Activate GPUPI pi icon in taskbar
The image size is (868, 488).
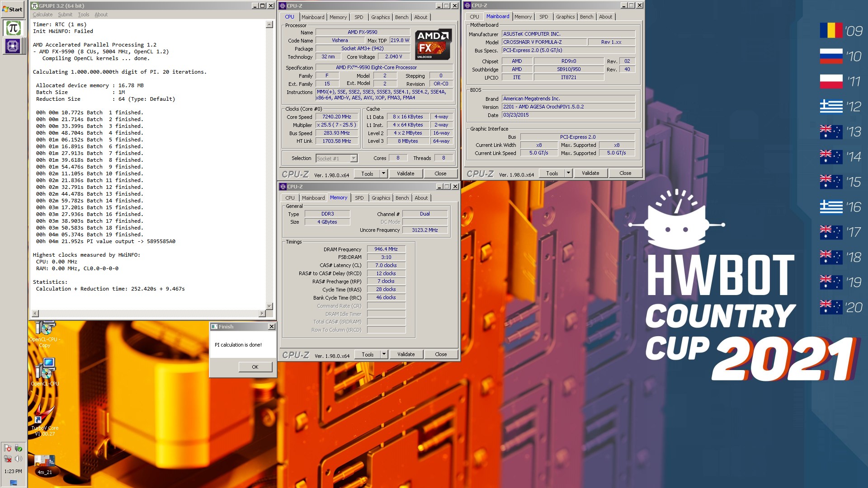pos(13,28)
